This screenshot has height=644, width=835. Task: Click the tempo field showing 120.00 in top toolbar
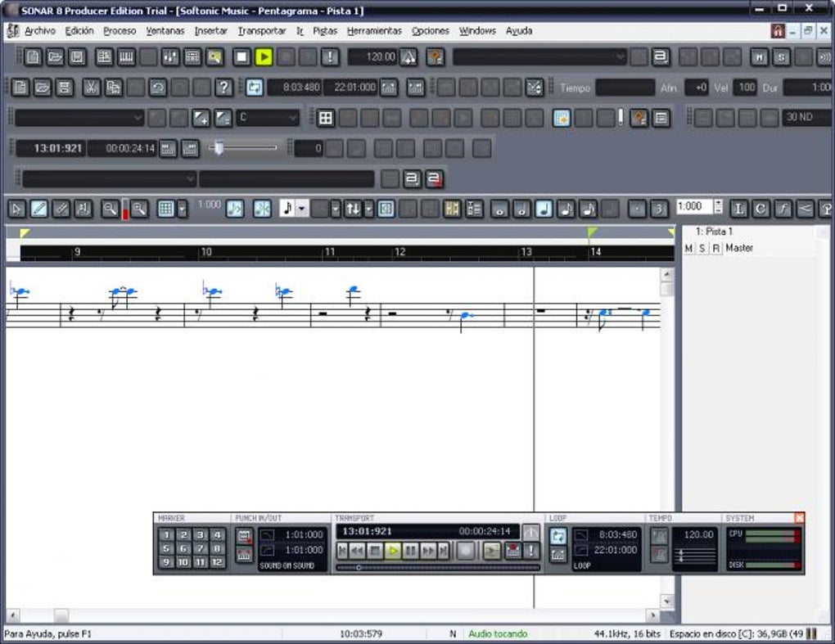click(x=373, y=57)
